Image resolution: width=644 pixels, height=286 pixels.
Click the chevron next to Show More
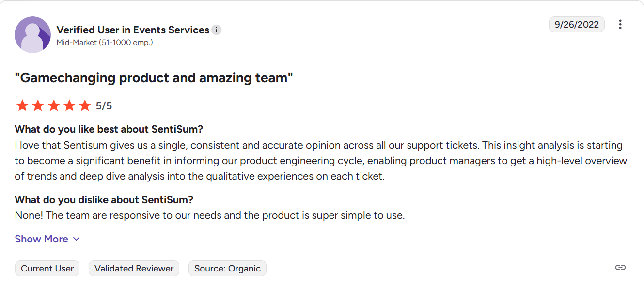pyautogui.click(x=76, y=239)
